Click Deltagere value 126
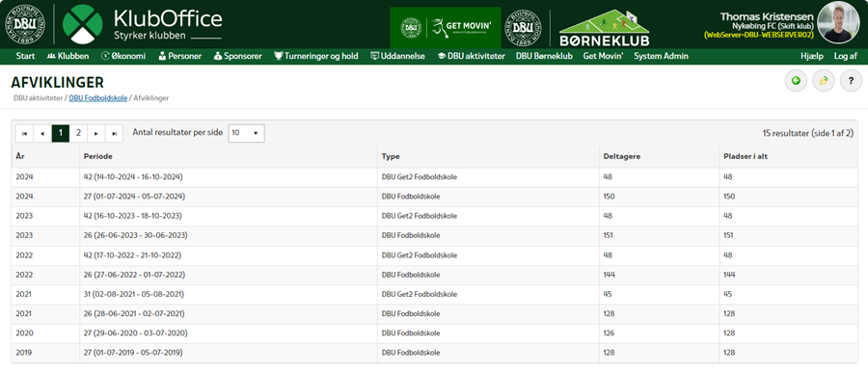Image resolution: width=868 pixels, height=374 pixels. (x=609, y=334)
